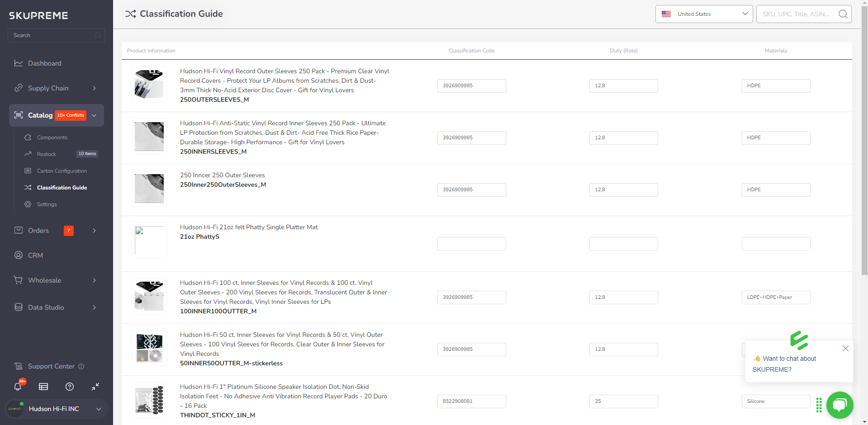868x425 pixels.
Task: Select the Components catalog item
Action: 51,137
